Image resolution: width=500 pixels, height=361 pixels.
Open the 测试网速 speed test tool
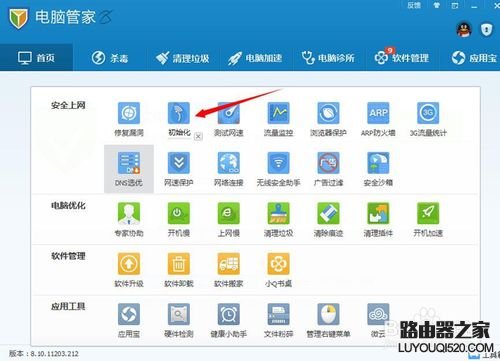pyautogui.click(x=229, y=113)
